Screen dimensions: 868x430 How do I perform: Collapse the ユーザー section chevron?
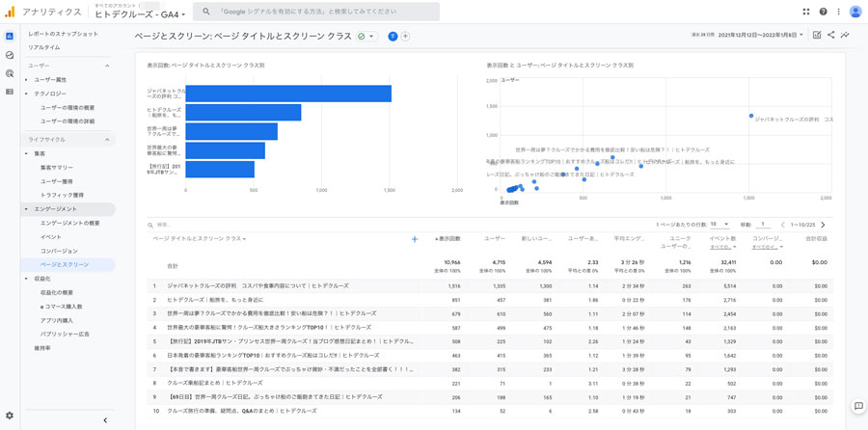[107, 66]
